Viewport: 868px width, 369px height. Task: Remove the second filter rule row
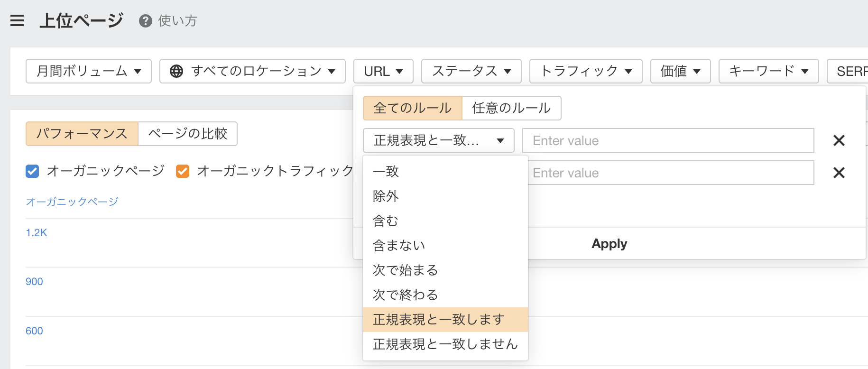(839, 173)
